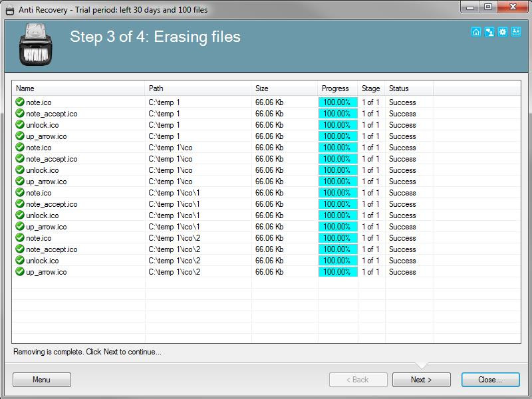Click 66.06 Kb size of unlock.ico in C:\temp 1\ico\1

click(269, 215)
